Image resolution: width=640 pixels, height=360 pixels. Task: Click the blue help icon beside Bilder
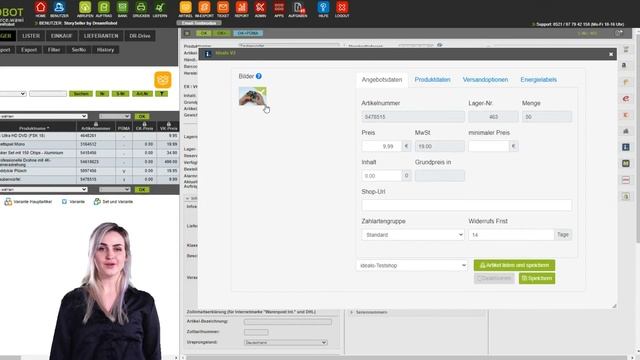pos(258,76)
